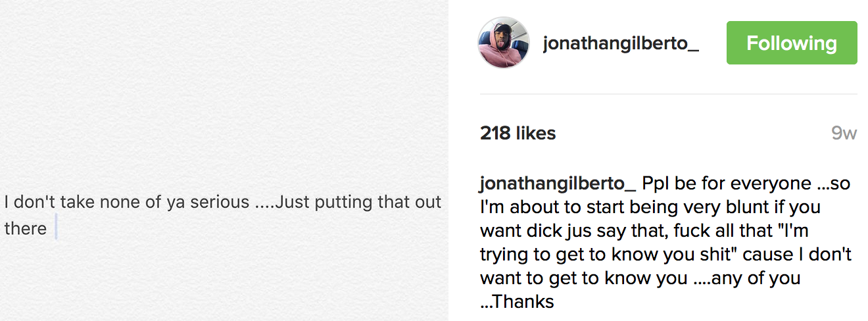Click the text cursor after "there"

coord(57,227)
